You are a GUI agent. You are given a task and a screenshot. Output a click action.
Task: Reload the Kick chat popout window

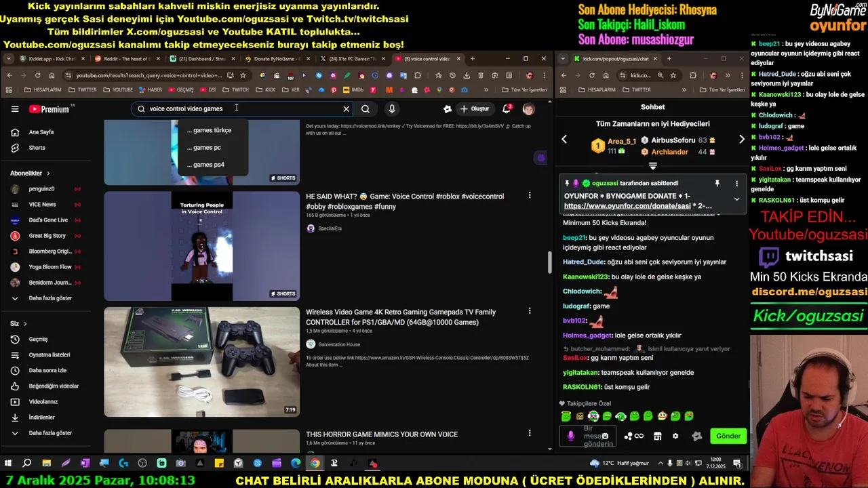pos(592,75)
